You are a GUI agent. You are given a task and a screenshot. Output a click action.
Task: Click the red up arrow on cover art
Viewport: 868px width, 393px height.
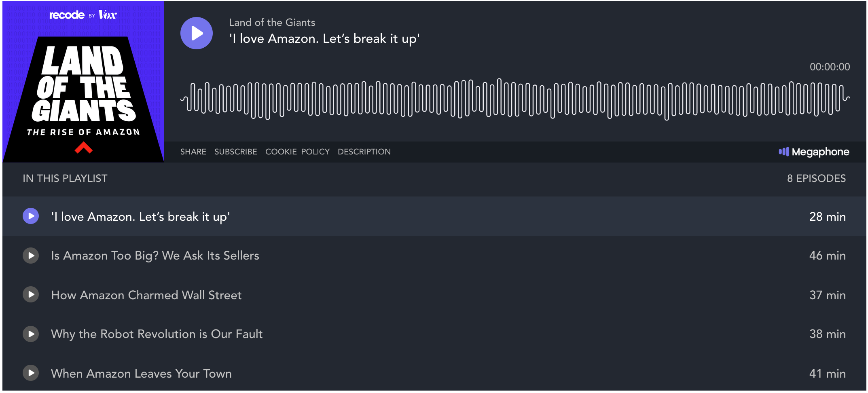84,148
